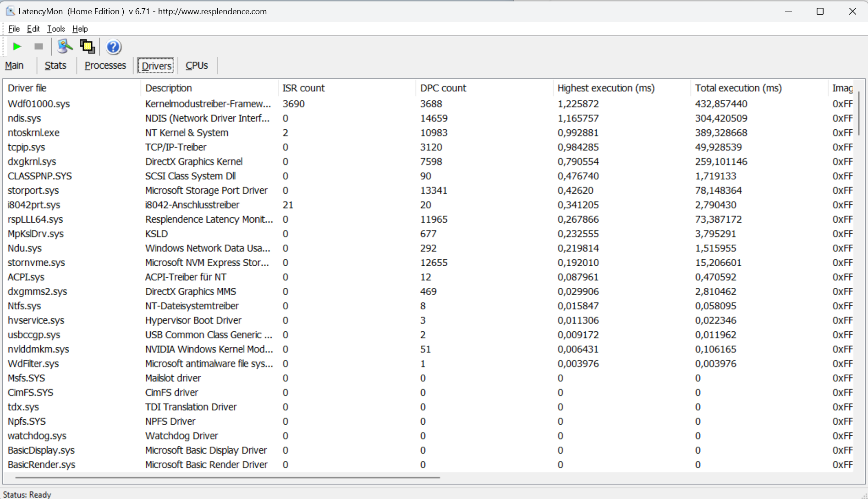Select the BasicDisplay.sys driver row
868x499 pixels.
(x=429, y=450)
